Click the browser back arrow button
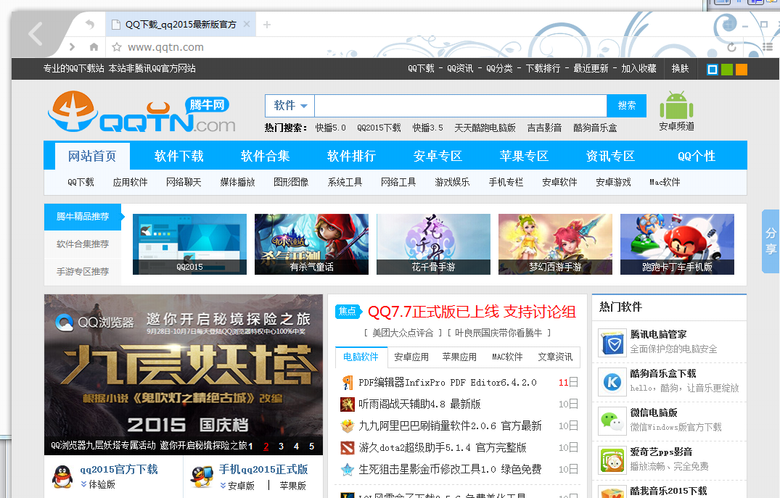This screenshot has height=498, width=780. [x=35, y=34]
